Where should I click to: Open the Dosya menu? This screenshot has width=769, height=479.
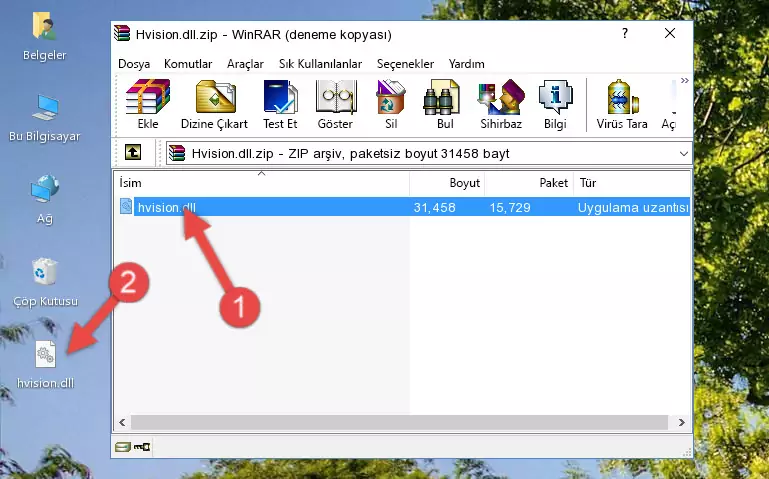click(134, 64)
